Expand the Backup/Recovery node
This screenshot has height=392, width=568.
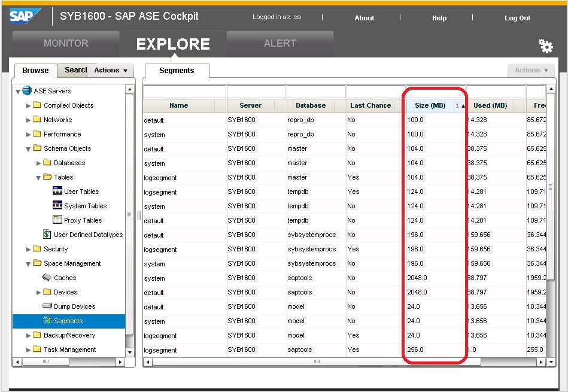[28, 336]
